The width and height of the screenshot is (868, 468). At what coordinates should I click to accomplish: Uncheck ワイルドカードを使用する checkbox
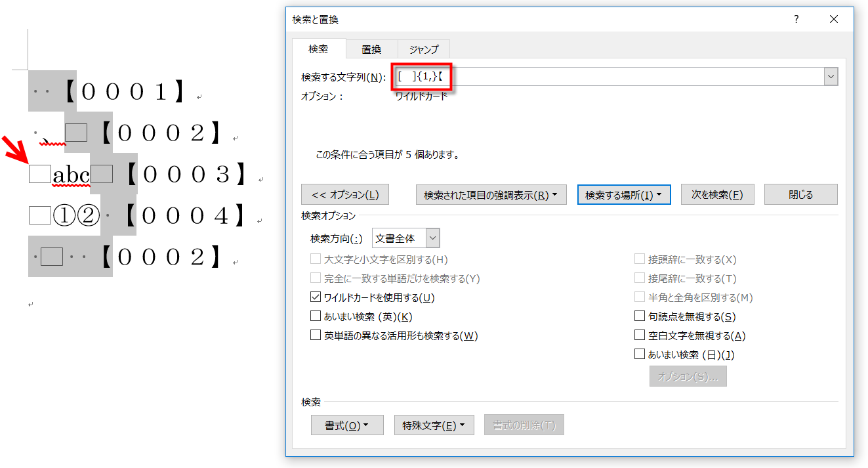click(x=316, y=298)
